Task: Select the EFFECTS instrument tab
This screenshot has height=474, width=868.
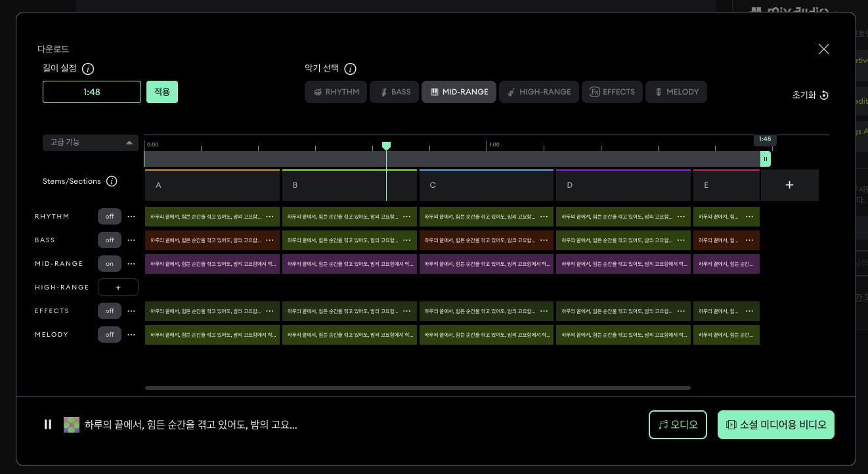Action: (612, 92)
